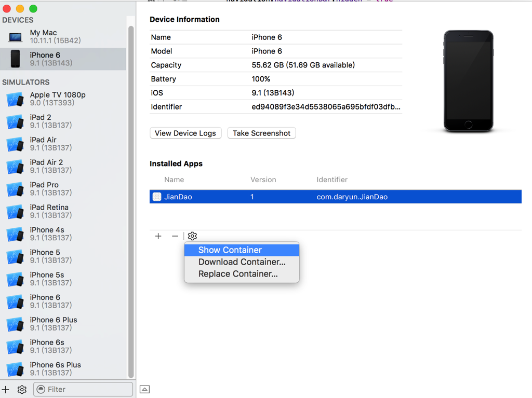
Task: Select the Apple TV 1080p simulator icon
Action: 15,99
